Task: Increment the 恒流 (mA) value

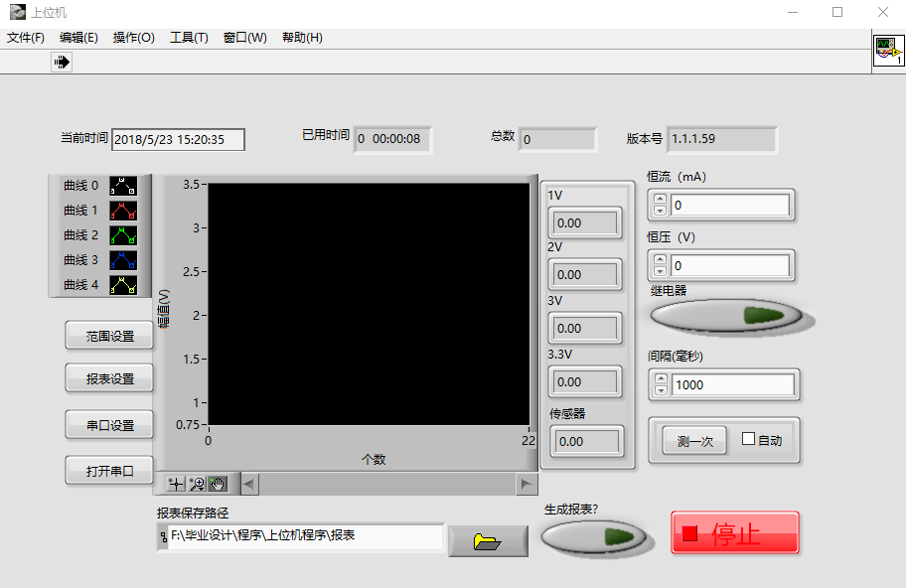Action: point(660,200)
